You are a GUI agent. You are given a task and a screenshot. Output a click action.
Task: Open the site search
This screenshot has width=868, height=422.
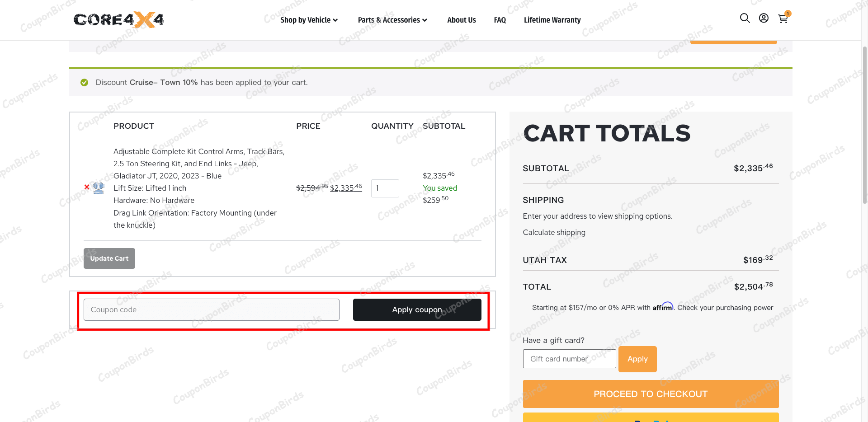coord(745,18)
